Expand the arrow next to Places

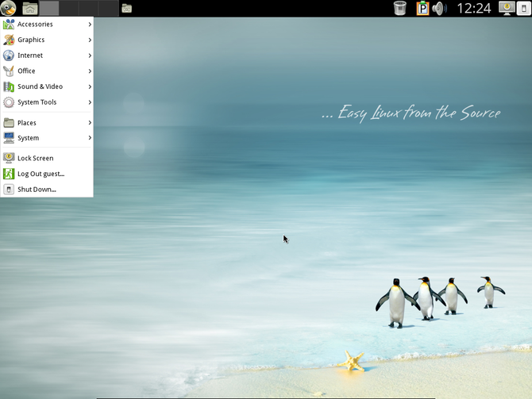[x=90, y=123]
